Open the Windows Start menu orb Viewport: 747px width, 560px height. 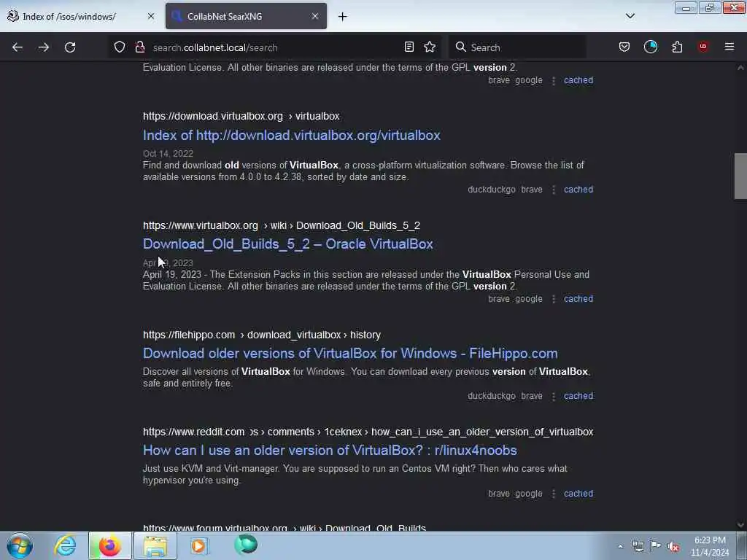pos(20,545)
